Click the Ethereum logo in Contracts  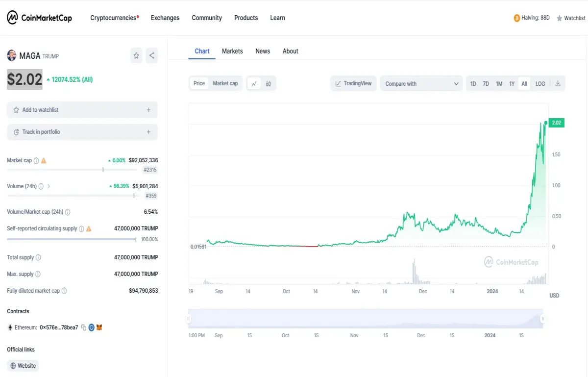point(10,327)
